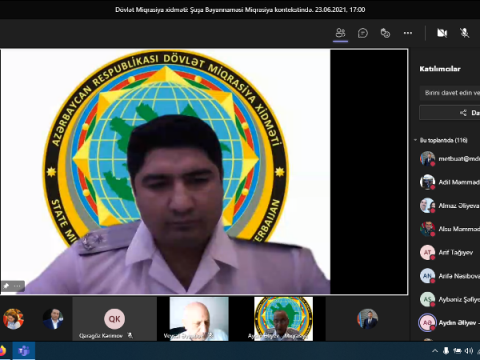Click Adil Məmməd's photo avatar
Viewport: 480px width, 360px height.
pyautogui.click(x=427, y=182)
